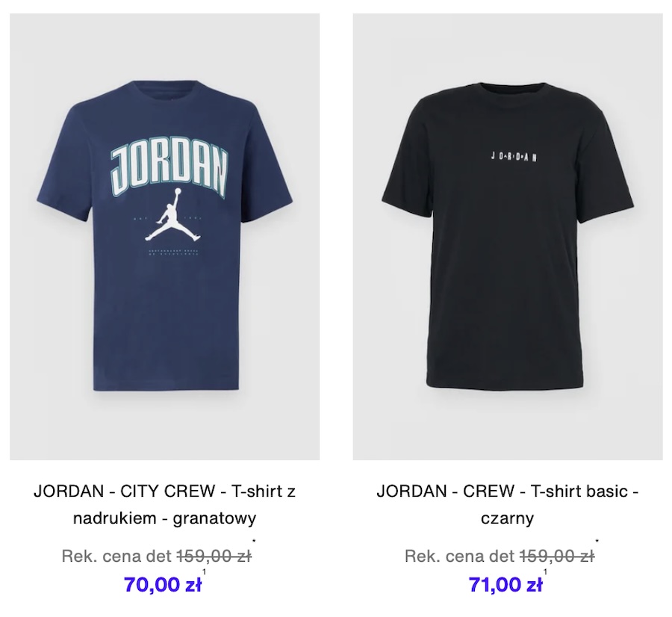
Task: Open 'JORDAN - CITY CREW - T-shirt z nadrukiem' title
Action: (x=164, y=504)
